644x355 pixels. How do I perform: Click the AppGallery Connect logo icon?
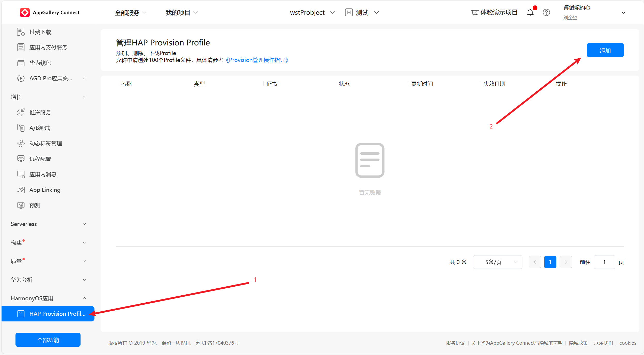click(x=25, y=12)
